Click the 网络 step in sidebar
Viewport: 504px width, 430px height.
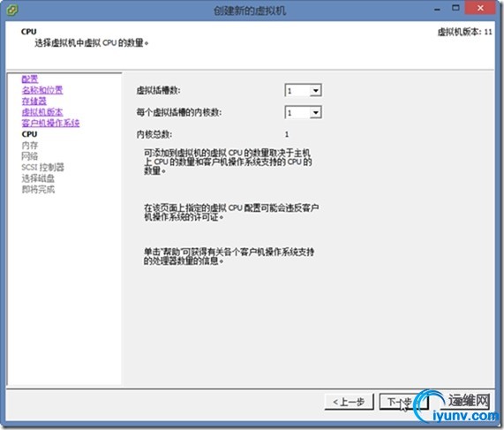tap(30, 156)
